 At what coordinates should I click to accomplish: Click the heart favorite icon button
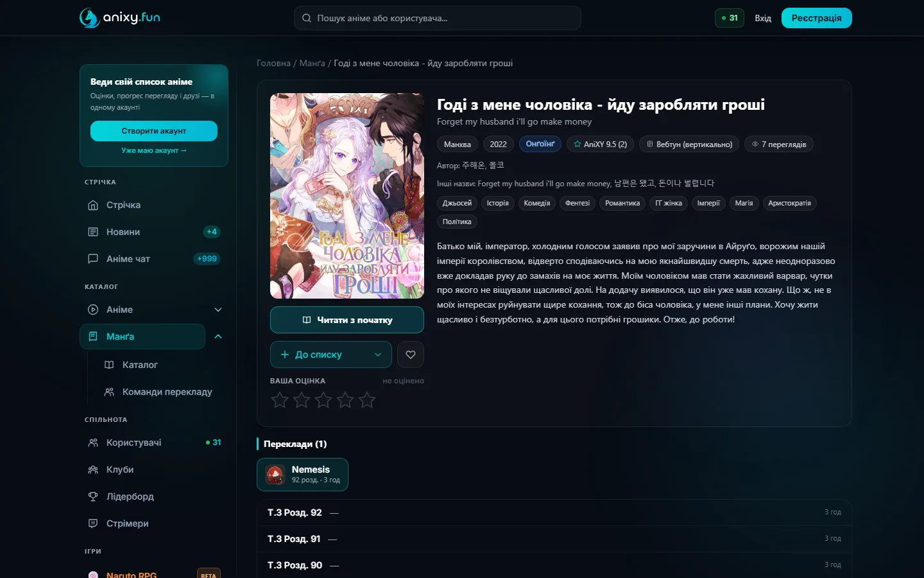pyautogui.click(x=411, y=355)
